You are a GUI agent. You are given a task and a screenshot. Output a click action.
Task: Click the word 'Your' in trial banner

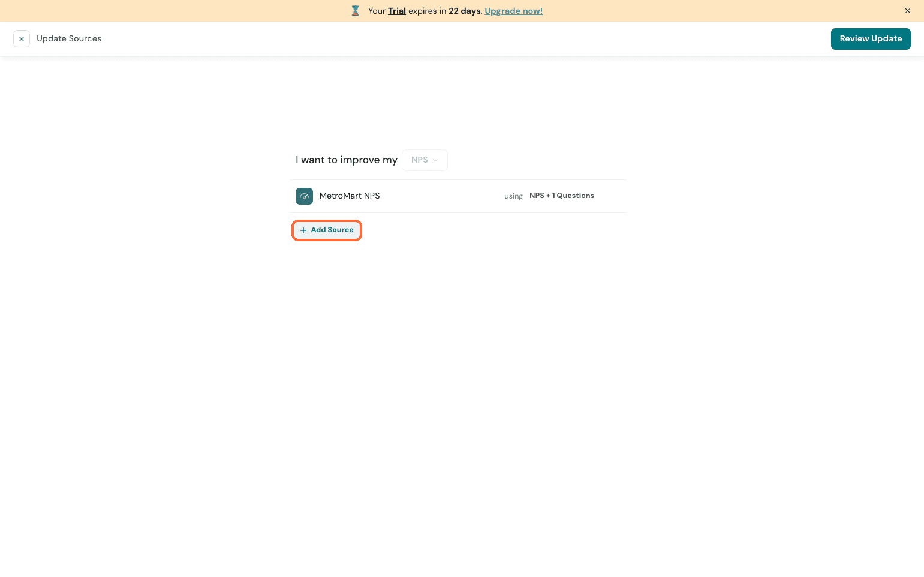(377, 11)
